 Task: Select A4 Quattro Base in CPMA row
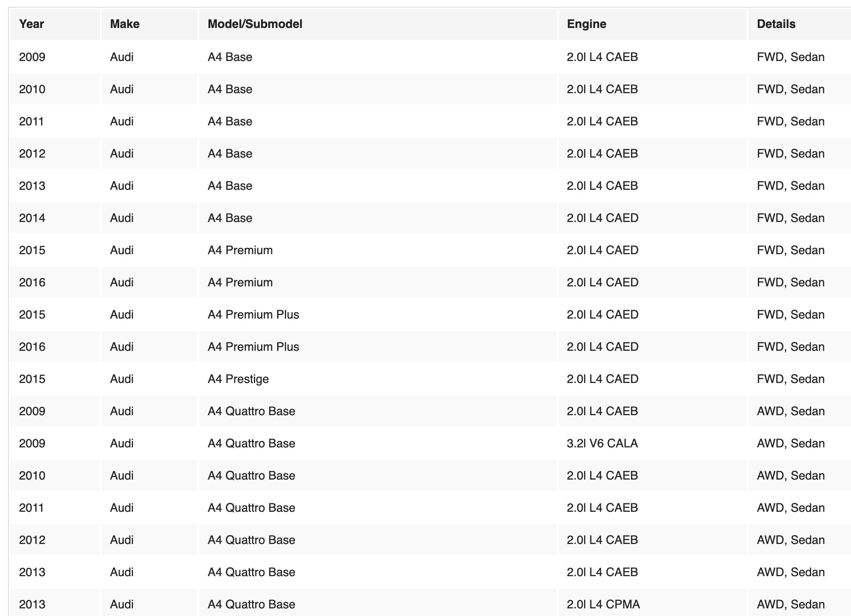click(x=251, y=605)
